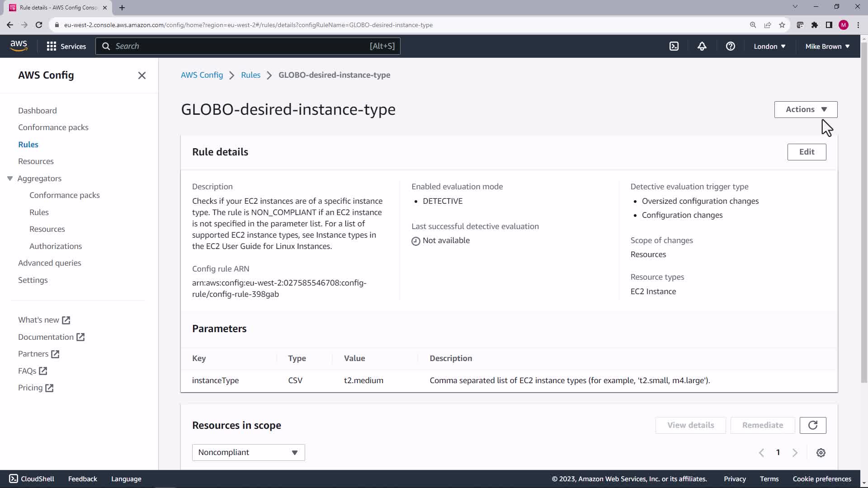Collapse the Aggregators tree section
868x488 pixels.
point(10,178)
